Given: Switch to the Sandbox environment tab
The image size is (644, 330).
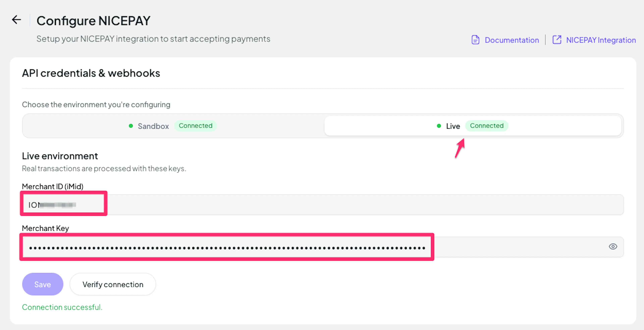Looking at the screenshot, I should point(173,126).
